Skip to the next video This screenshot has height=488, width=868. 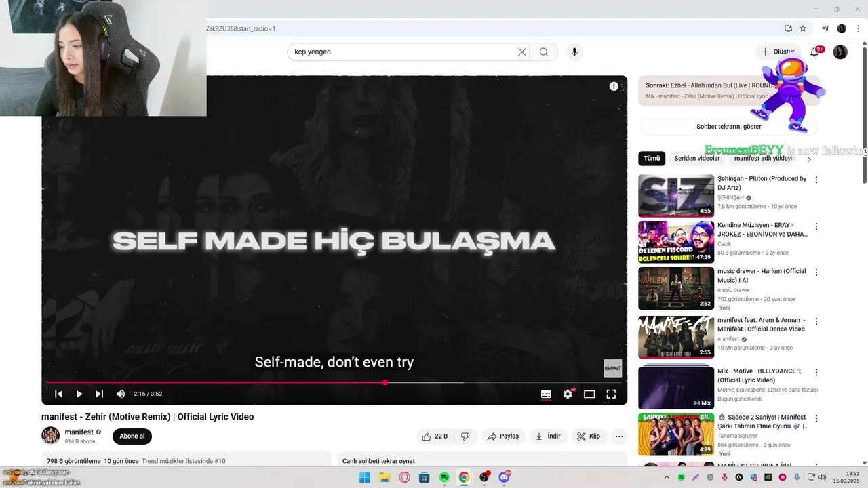pos(100,394)
